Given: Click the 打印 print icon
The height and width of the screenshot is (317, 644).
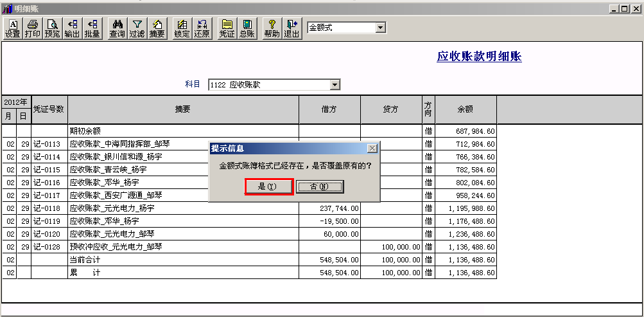Looking at the screenshot, I should point(33,28).
